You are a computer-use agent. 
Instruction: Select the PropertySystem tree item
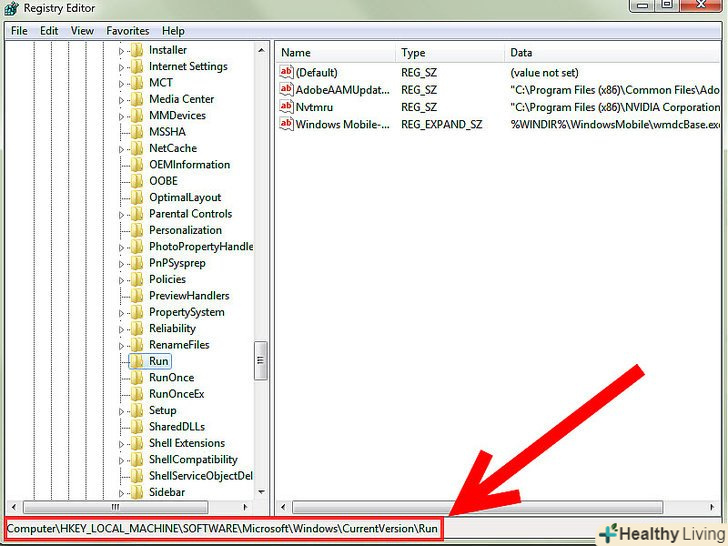187,312
